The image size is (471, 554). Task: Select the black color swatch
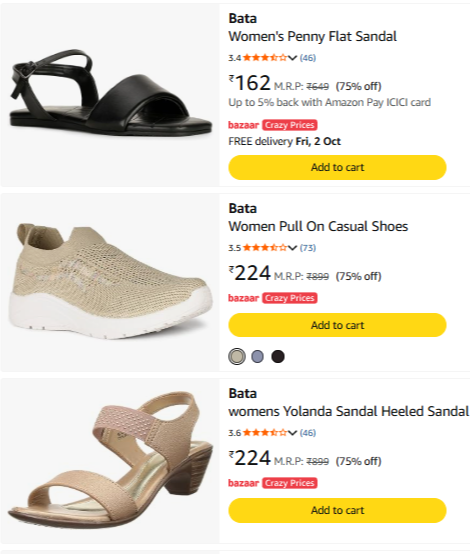pos(278,356)
